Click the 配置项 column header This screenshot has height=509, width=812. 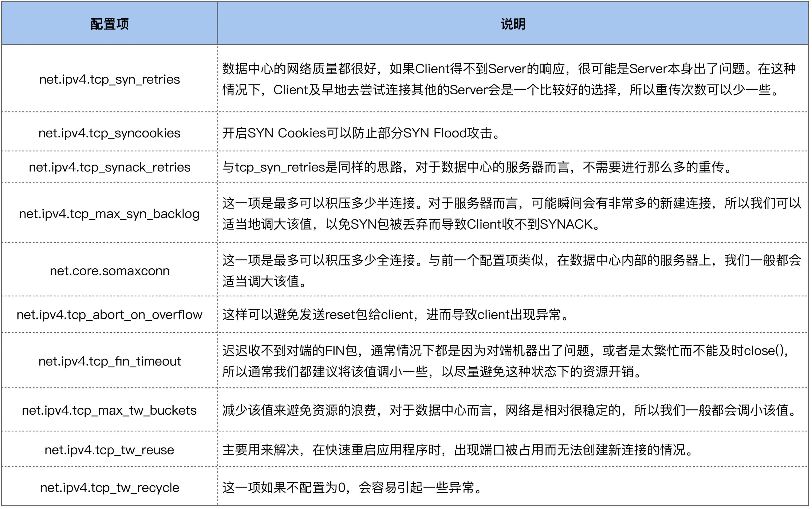point(109,24)
